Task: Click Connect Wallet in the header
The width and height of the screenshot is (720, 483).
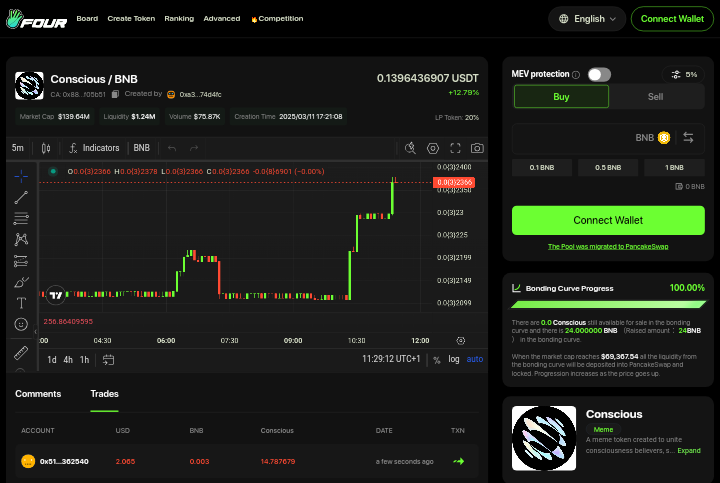Action: pos(672,19)
